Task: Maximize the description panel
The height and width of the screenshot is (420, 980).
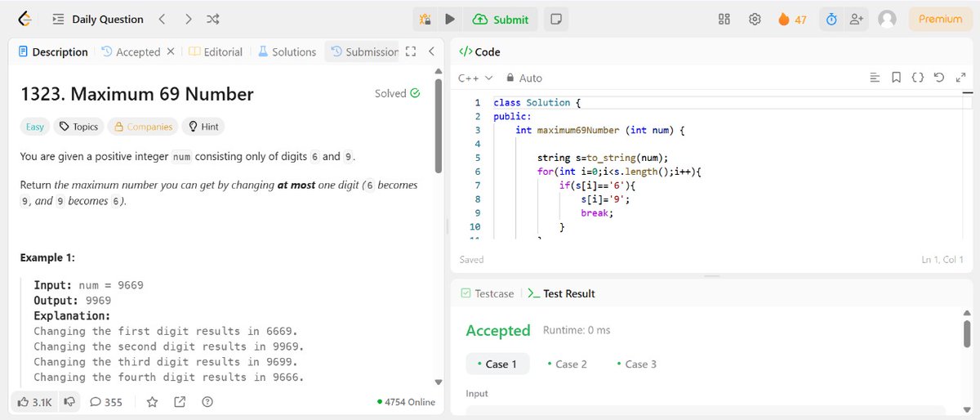Action: [x=411, y=51]
